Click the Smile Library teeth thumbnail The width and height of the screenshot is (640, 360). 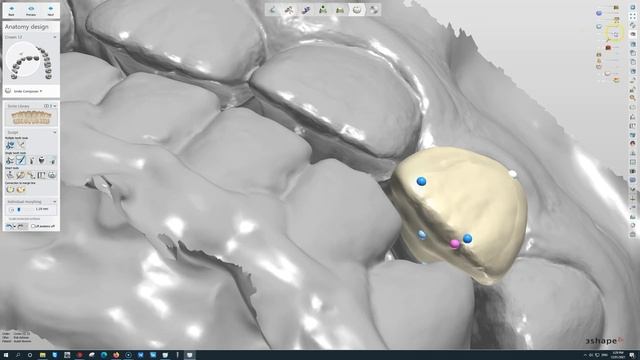point(31,118)
